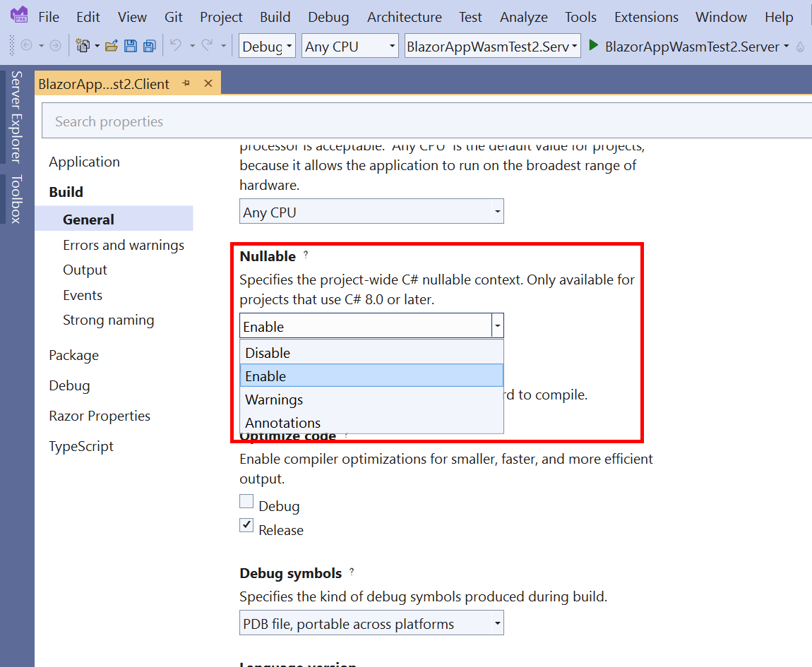The height and width of the screenshot is (667, 812).
Task: Open the Architecture menu
Action: (405, 17)
